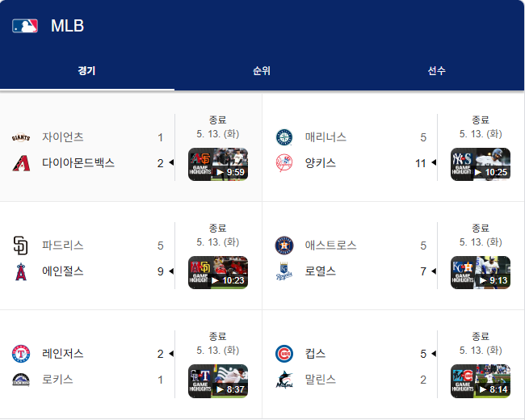The height and width of the screenshot is (420, 525).
Task: Click the Giants team logo
Action: (x=21, y=137)
